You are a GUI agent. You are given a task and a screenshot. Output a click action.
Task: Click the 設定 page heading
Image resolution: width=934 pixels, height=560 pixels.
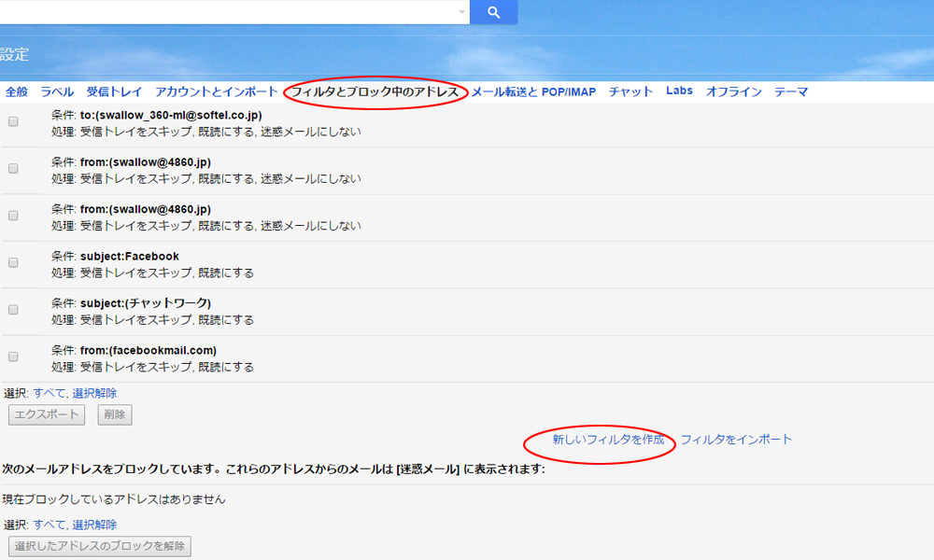[x=14, y=54]
